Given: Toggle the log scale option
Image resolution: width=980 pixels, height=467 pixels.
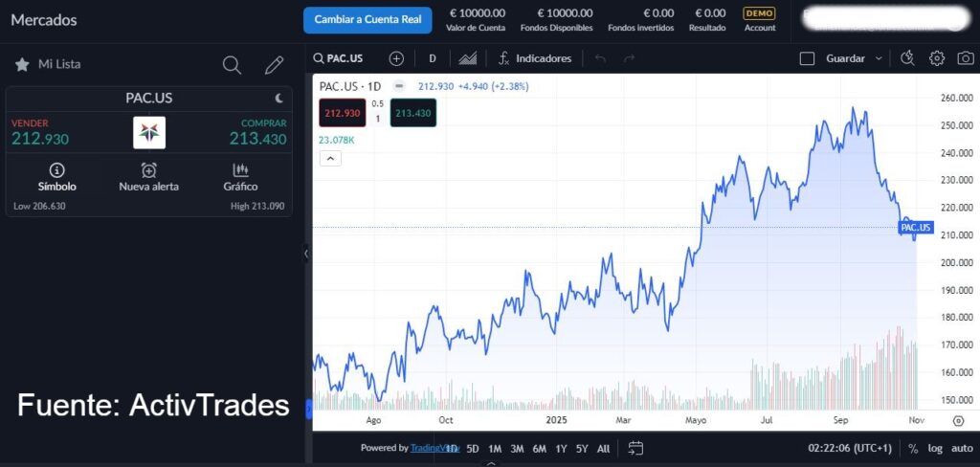Looking at the screenshot, I should point(935,448).
